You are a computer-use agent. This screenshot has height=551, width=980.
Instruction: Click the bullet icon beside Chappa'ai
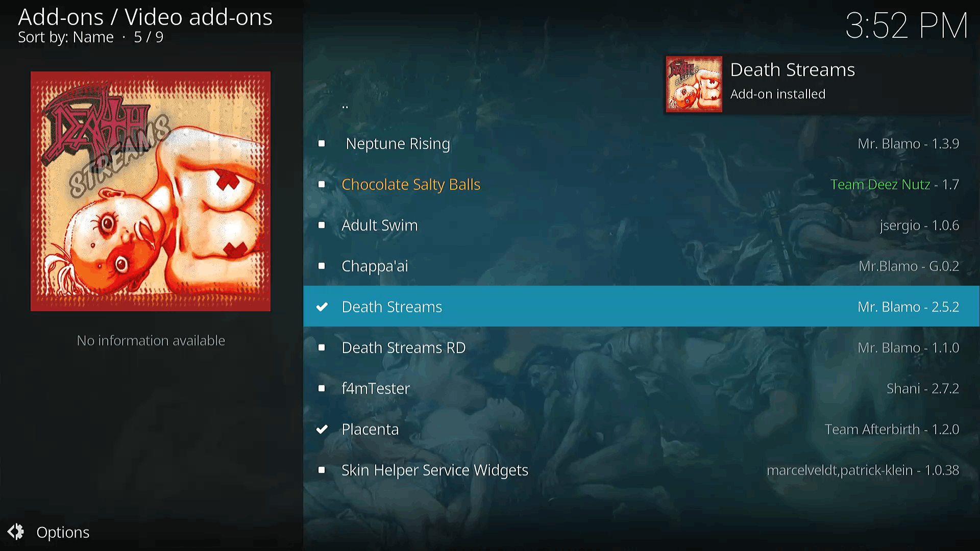point(322,266)
